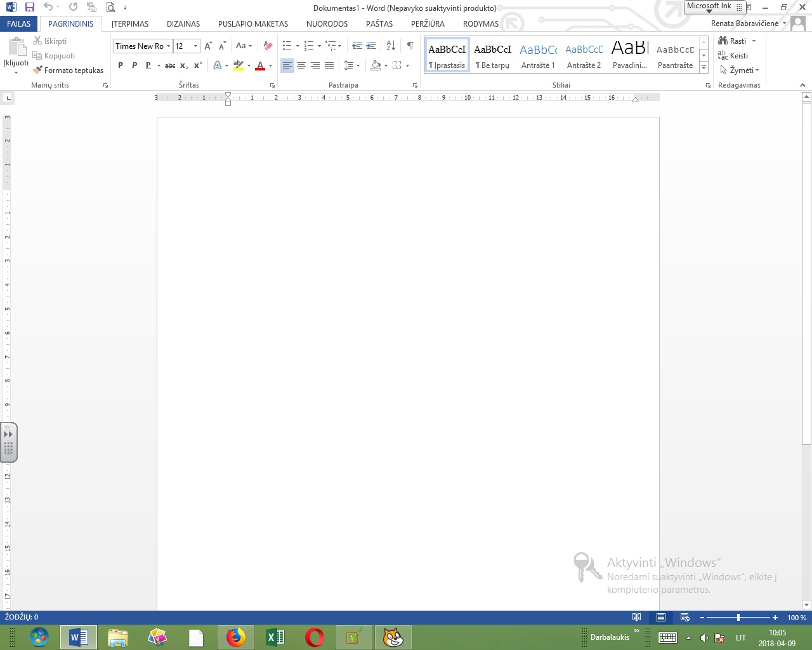Align text right

(x=315, y=65)
